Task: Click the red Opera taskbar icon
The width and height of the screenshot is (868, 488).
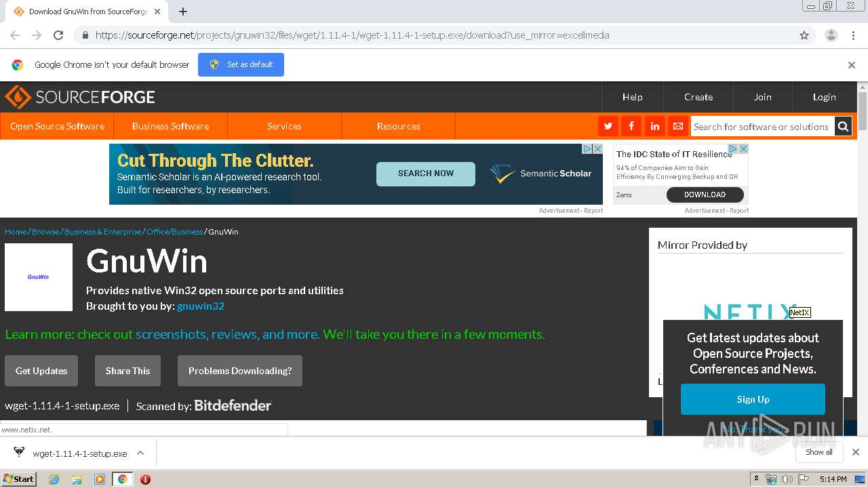Action: pos(145,479)
